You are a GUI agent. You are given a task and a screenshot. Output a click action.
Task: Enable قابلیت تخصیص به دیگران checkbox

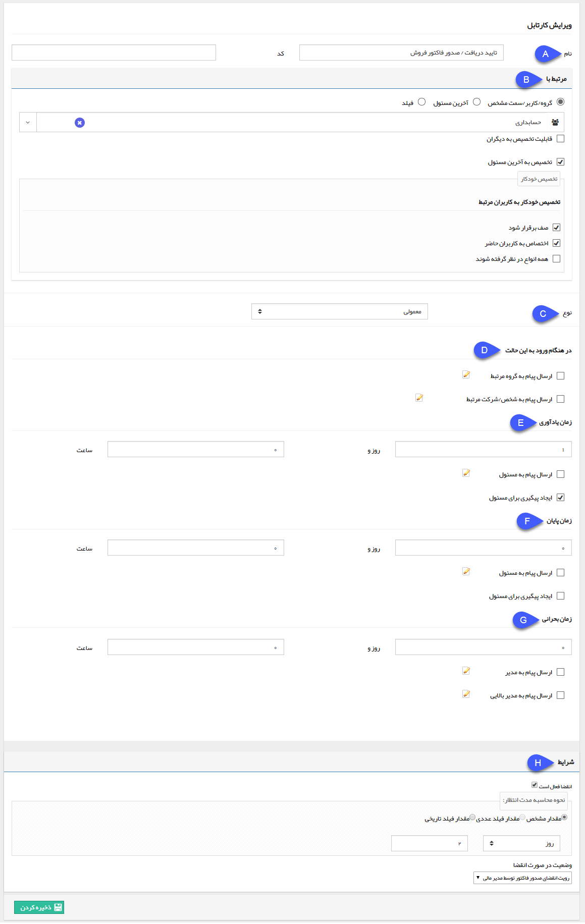[x=560, y=139]
